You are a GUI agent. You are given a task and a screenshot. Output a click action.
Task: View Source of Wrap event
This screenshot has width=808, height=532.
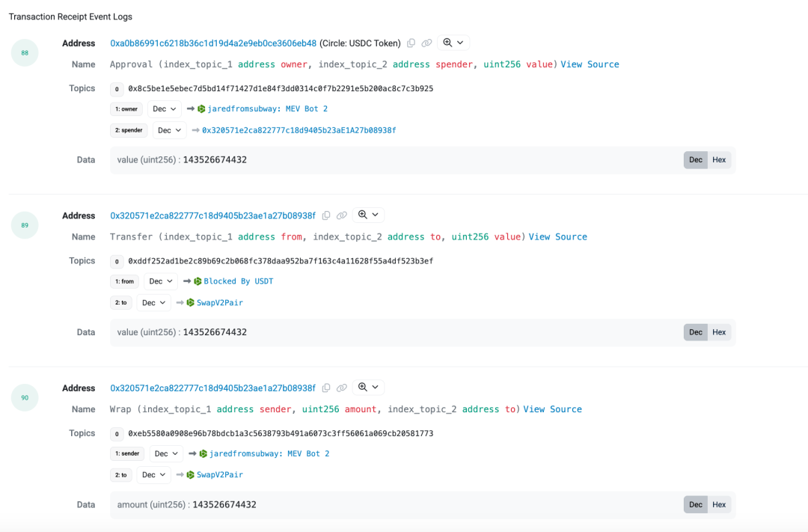click(x=552, y=409)
